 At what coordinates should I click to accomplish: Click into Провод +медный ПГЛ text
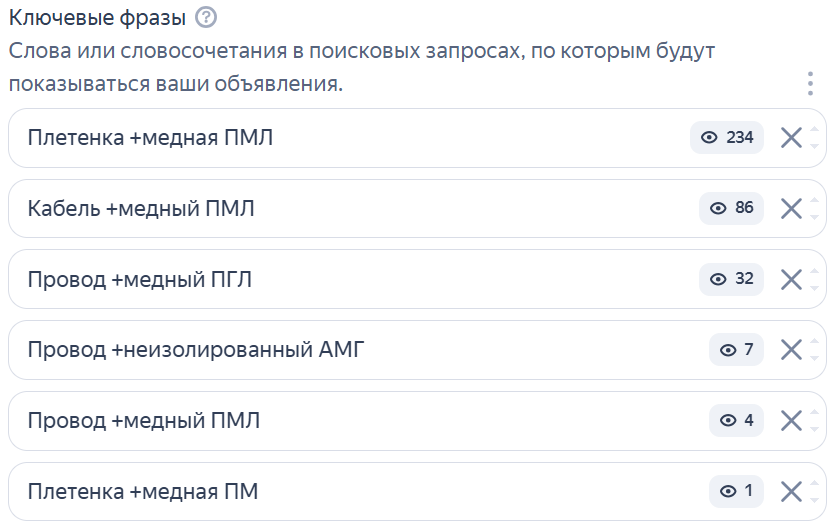140,279
